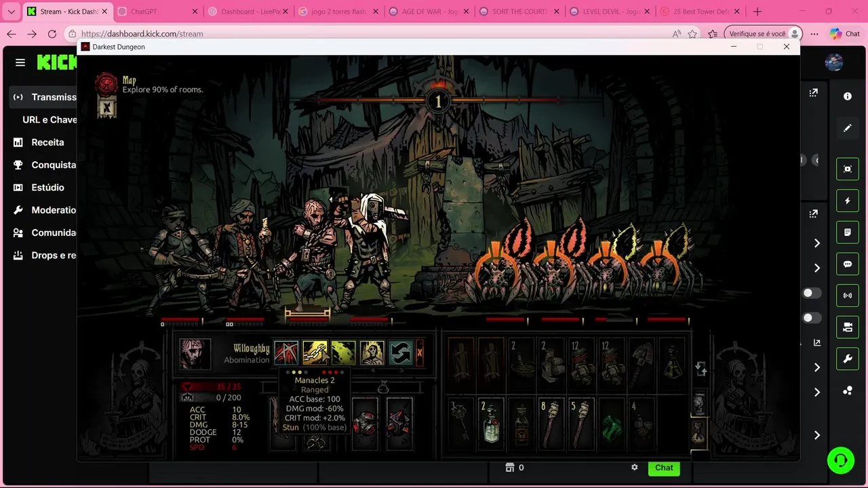Screen dimensions: 868x488
Task: Click the Kick pencil edit icon
Action: coord(848,128)
